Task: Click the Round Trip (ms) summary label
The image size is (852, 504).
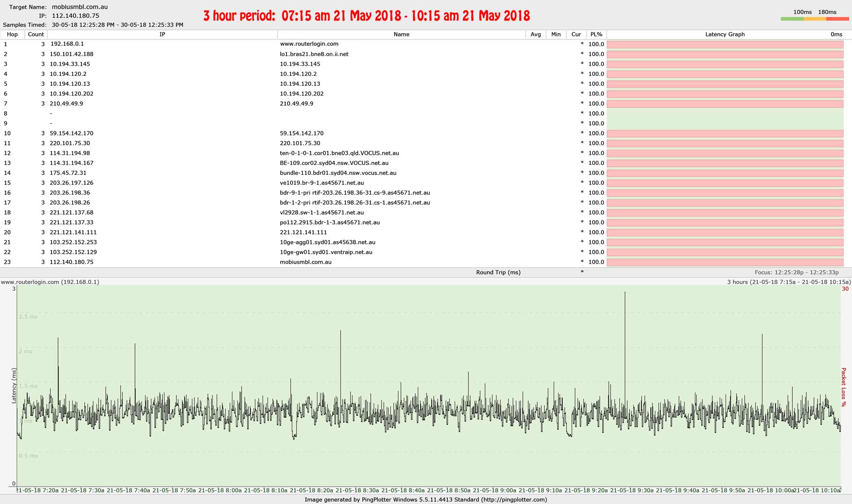Action: (498, 272)
